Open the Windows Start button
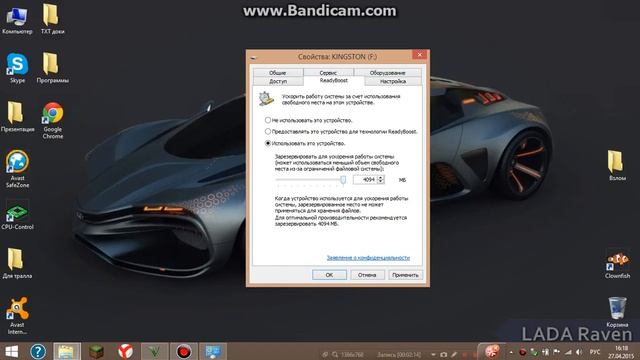This screenshot has width=640, height=360. [11, 351]
